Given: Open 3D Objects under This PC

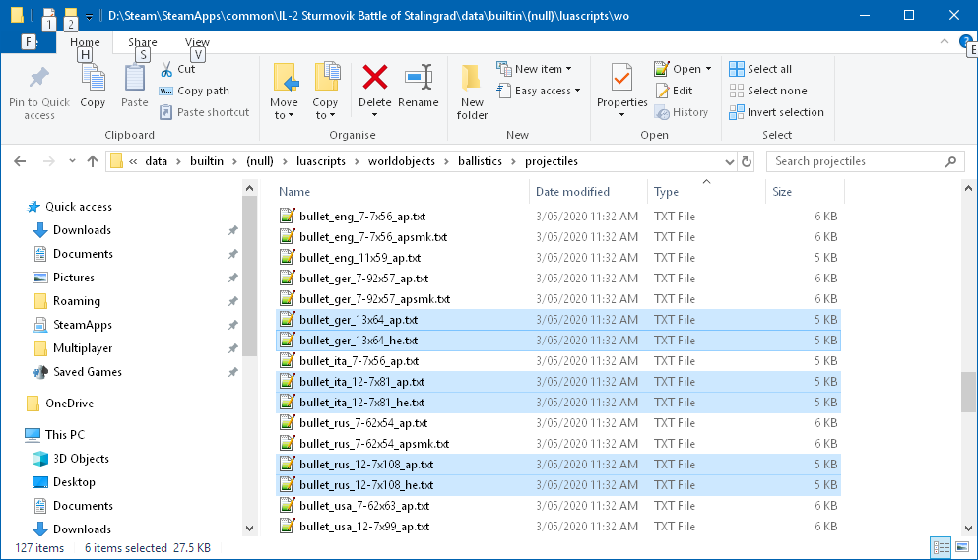Looking at the screenshot, I should (81, 459).
